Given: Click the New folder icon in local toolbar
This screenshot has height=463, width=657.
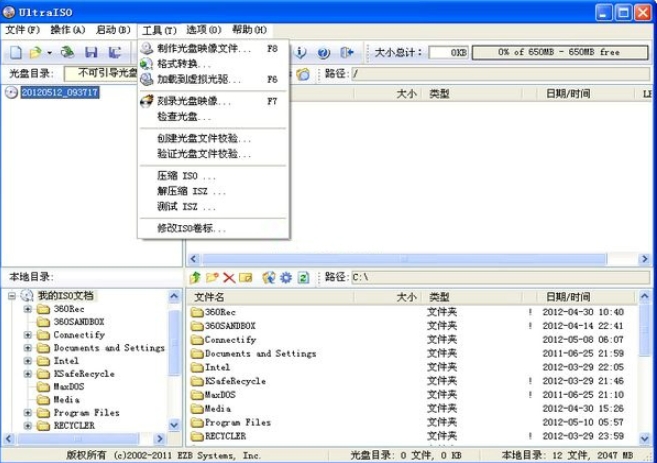Looking at the screenshot, I should pos(212,277).
